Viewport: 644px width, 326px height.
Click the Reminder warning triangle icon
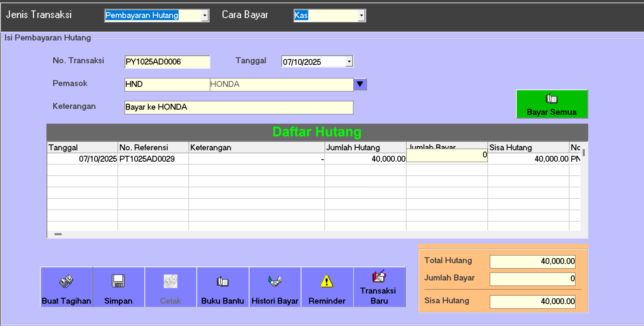pyautogui.click(x=326, y=281)
